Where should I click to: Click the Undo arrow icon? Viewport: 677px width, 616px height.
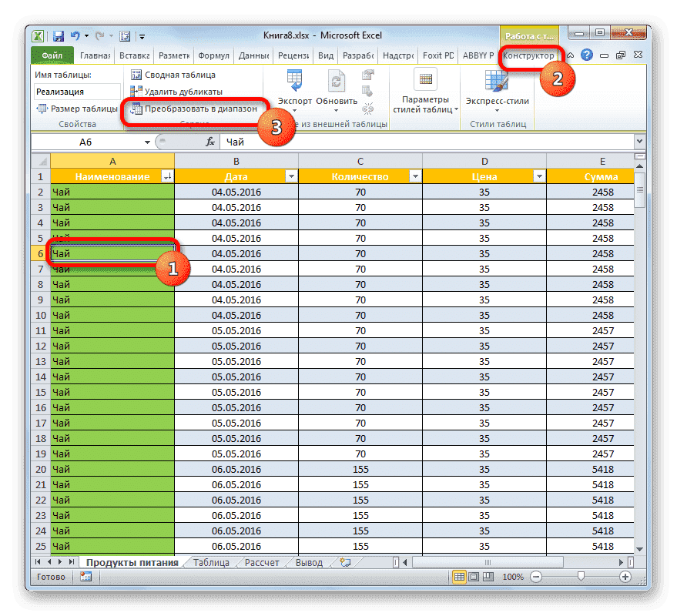[x=73, y=35]
